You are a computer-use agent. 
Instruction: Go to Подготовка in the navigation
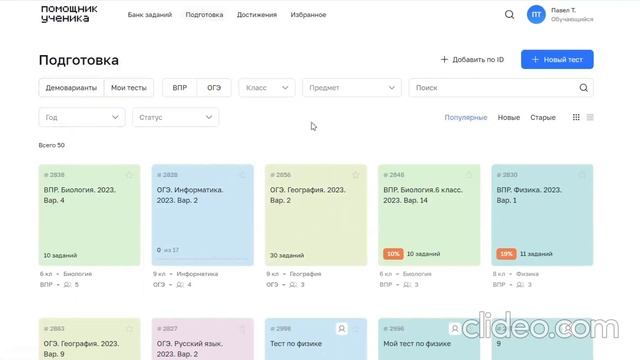pyautogui.click(x=204, y=15)
